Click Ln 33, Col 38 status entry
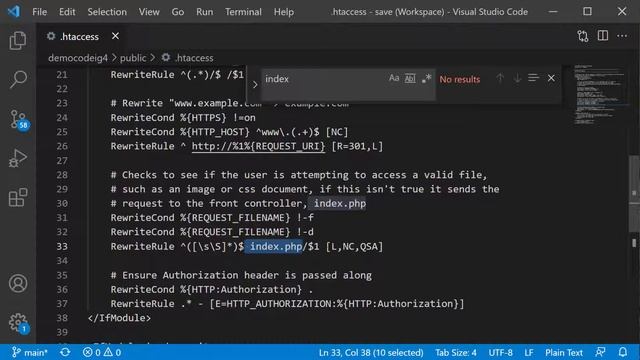 [371, 352]
